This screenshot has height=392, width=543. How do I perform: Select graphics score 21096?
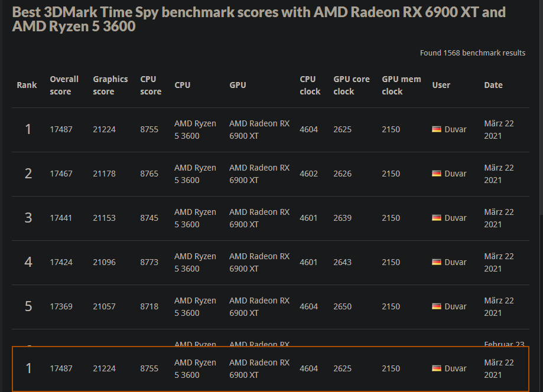click(104, 262)
